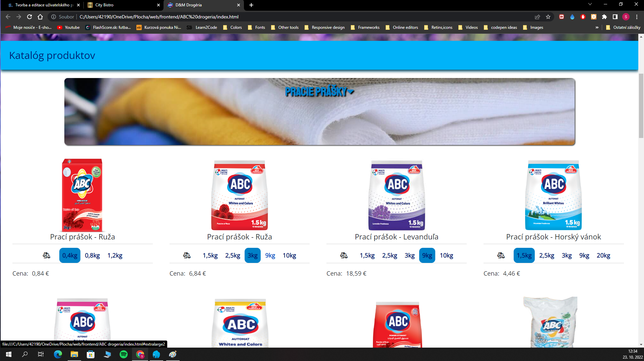The height and width of the screenshot is (361, 644).
Task: Open the Fonts bookmark folder
Action: point(256,27)
